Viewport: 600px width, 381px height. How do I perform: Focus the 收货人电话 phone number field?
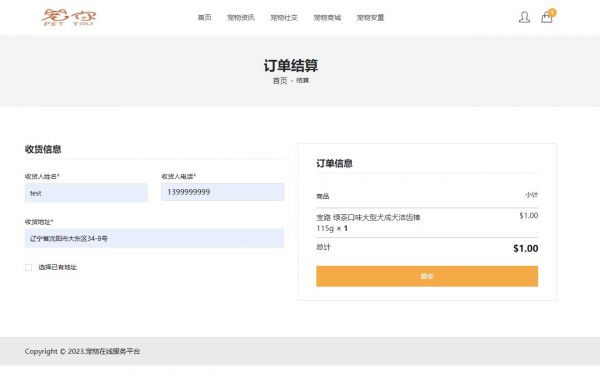[222, 192]
